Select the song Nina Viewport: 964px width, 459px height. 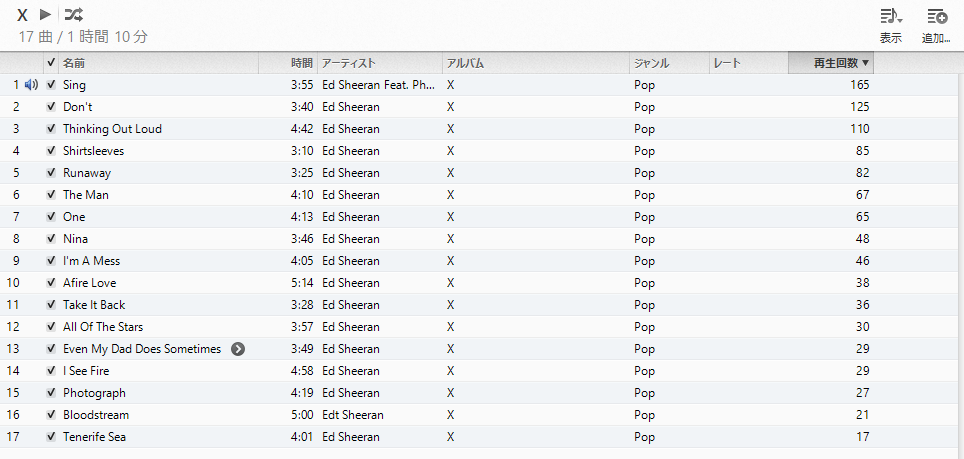75,239
